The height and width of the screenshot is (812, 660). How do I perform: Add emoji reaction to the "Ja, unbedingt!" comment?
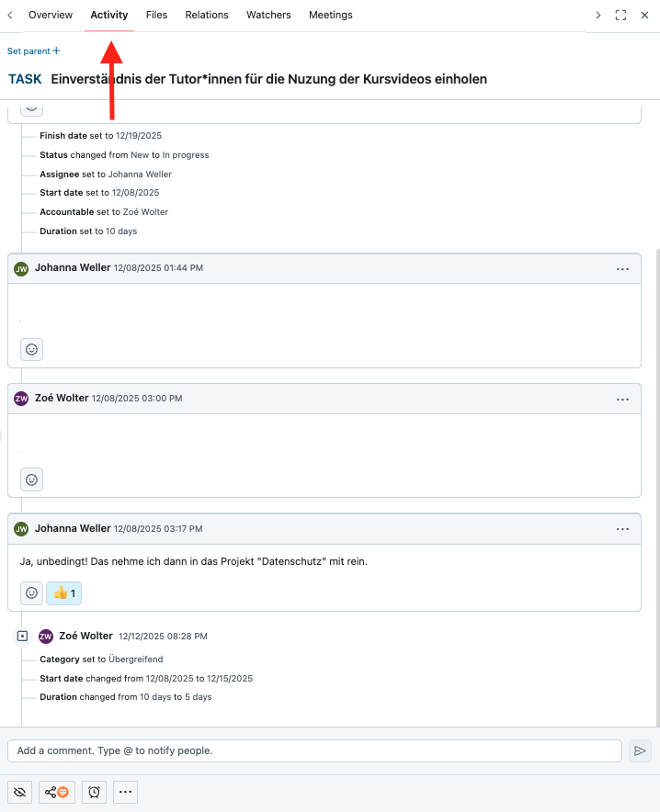[x=31, y=593]
